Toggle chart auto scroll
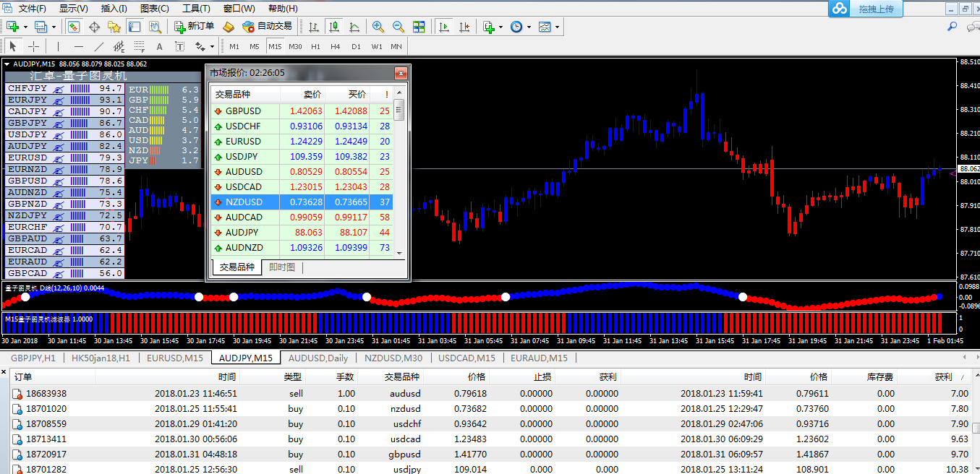980x474 pixels. 444,27
